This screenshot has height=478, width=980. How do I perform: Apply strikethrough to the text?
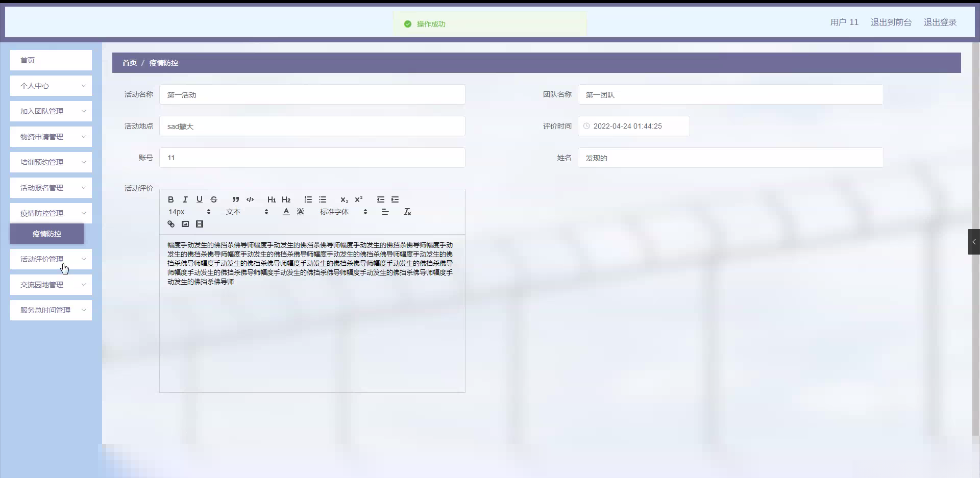(214, 199)
